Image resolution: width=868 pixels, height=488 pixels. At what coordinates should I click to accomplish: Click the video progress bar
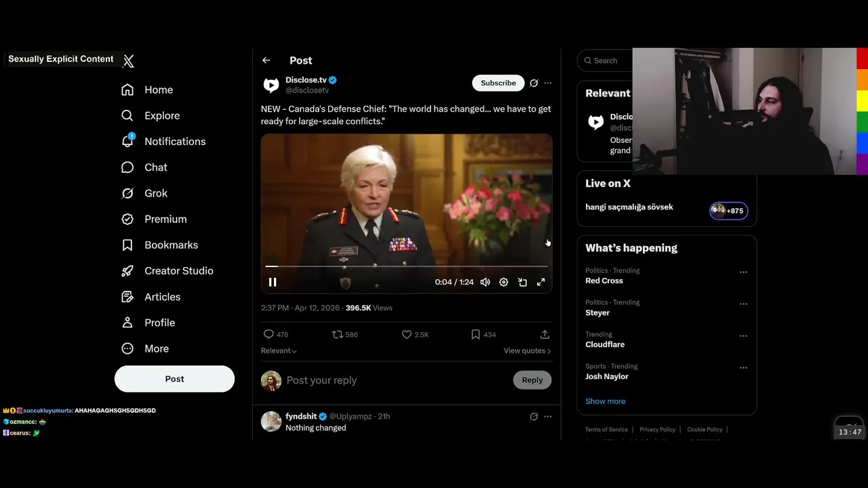coord(406,266)
